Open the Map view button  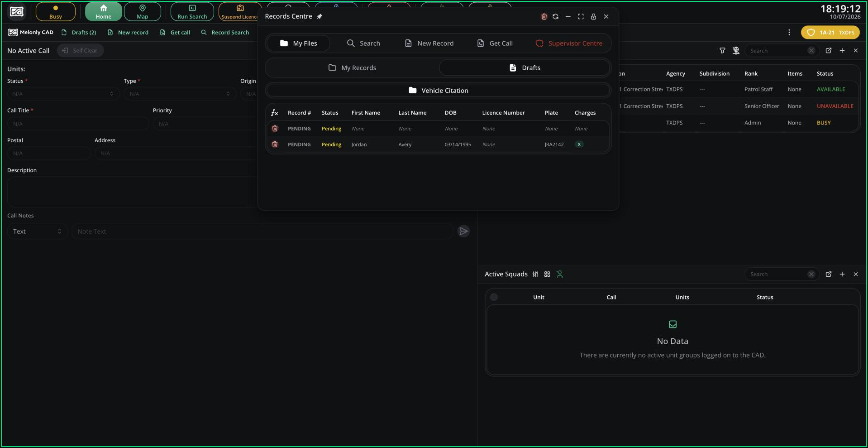(143, 12)
